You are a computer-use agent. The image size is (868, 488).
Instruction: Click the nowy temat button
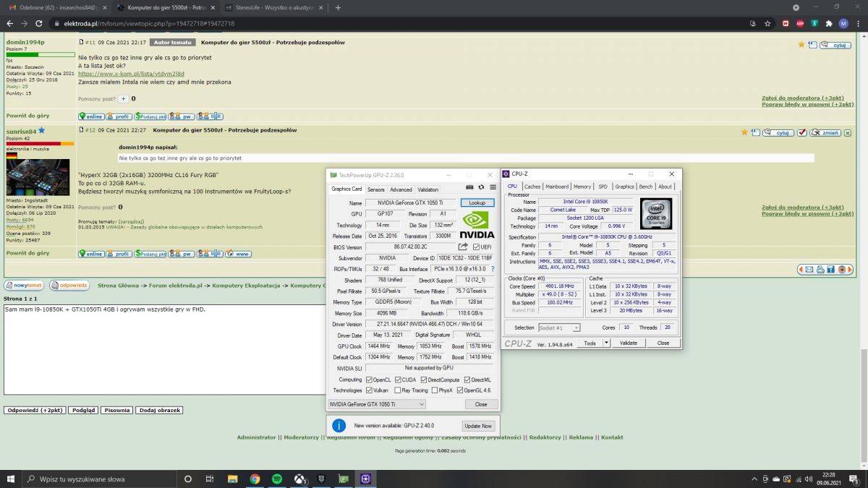25,285
